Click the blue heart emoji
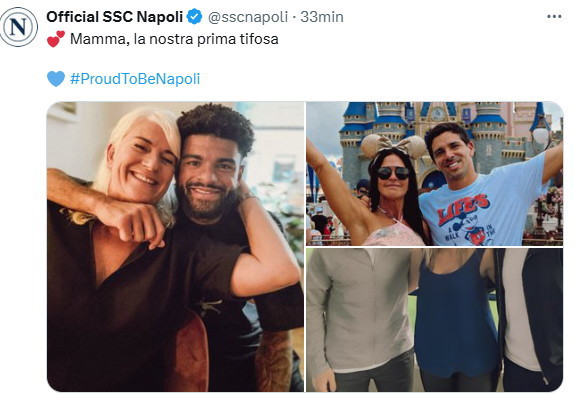Image resolution: width=574 pixels, height=394 pixels. tap(56, 78)
